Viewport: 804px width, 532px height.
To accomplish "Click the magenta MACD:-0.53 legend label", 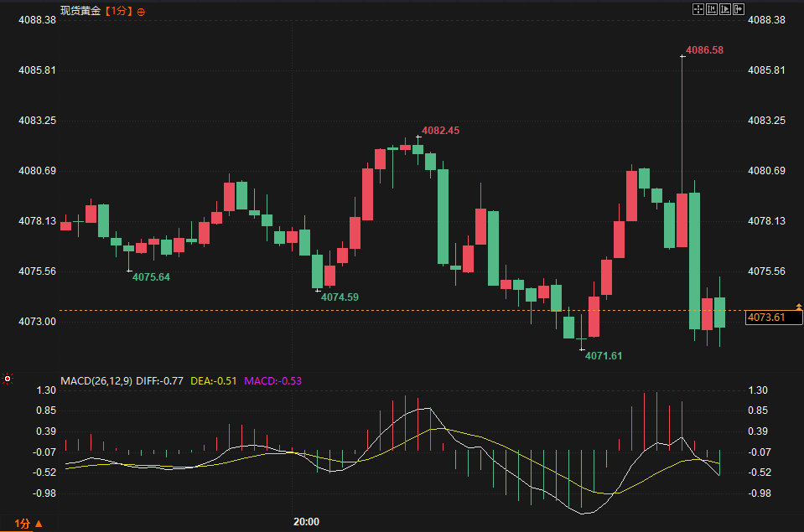I will tap(272, 381).
